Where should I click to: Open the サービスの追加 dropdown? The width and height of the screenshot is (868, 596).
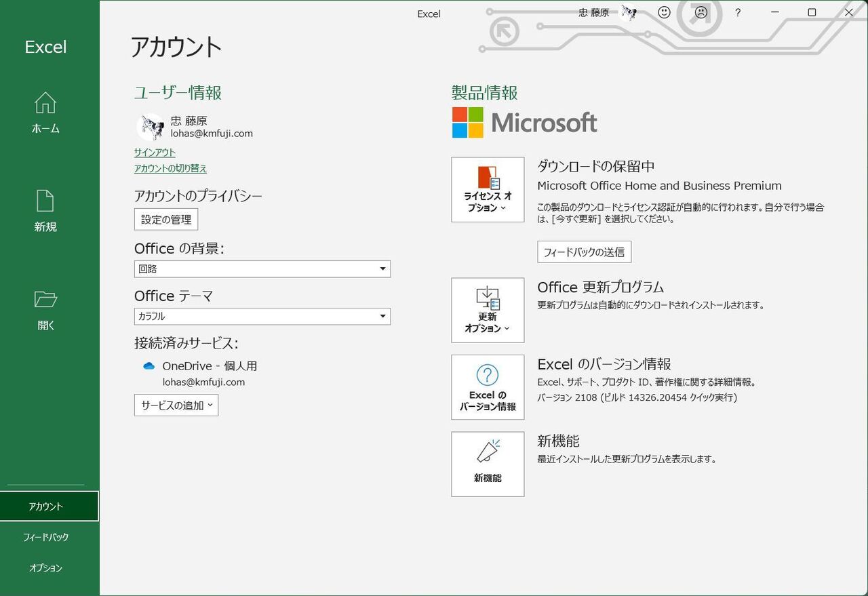click(176, 405)
